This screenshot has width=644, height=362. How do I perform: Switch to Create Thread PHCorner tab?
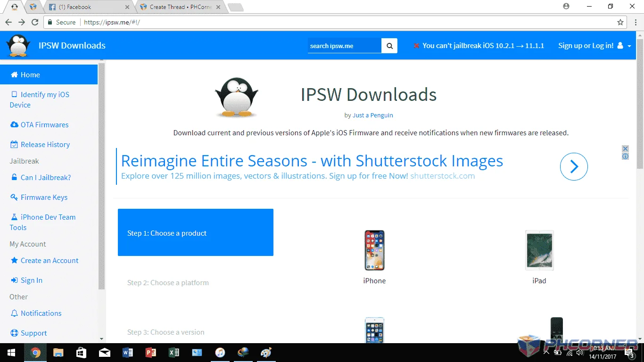tap(181, 7)
